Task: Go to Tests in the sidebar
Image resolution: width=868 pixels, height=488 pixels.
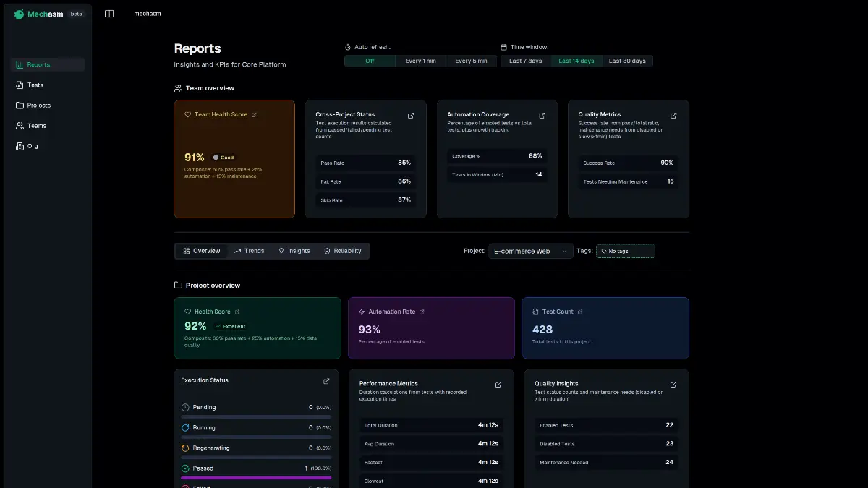Action: coord(35,85)
